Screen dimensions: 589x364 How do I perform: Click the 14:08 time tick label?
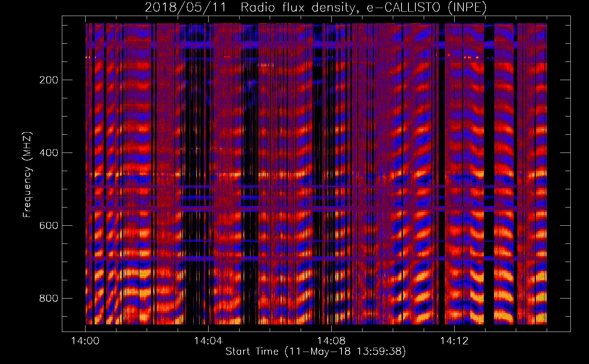click(331, 341)
